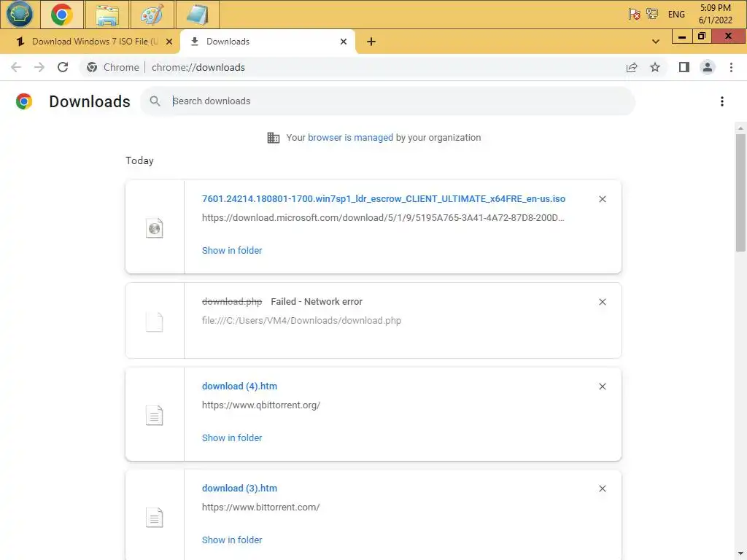Open the Downloads page more actions menu
747x560 pixels.
pos(722,101)
